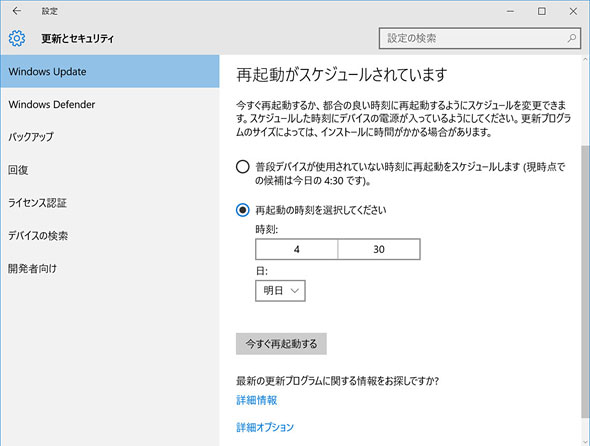Viewport: 590px width, 446px height.
Task: Click 今すぐ再起動する button
Action: coord(281,344)
